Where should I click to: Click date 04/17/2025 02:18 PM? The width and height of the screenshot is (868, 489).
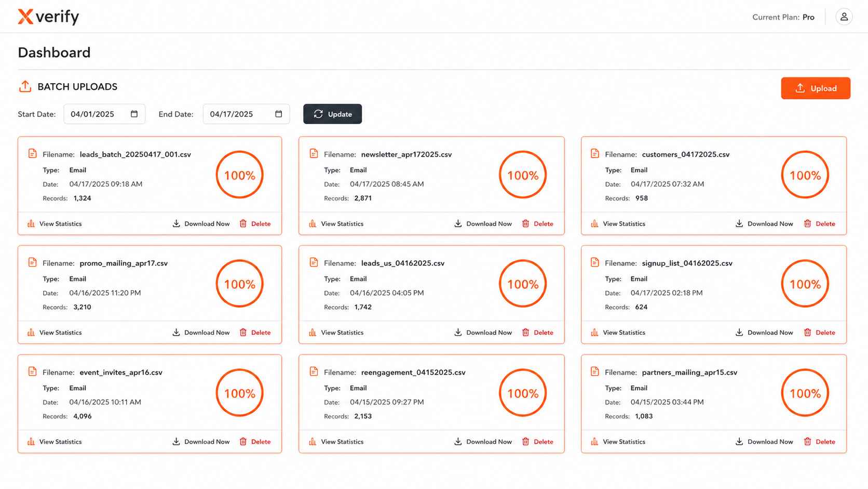[667, 293]
